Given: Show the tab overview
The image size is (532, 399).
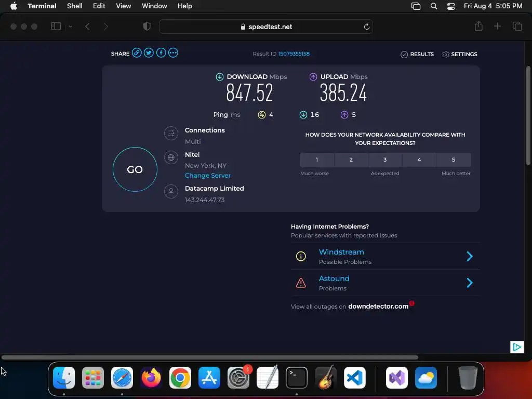Looking at the screenshot, I should 517,26.
